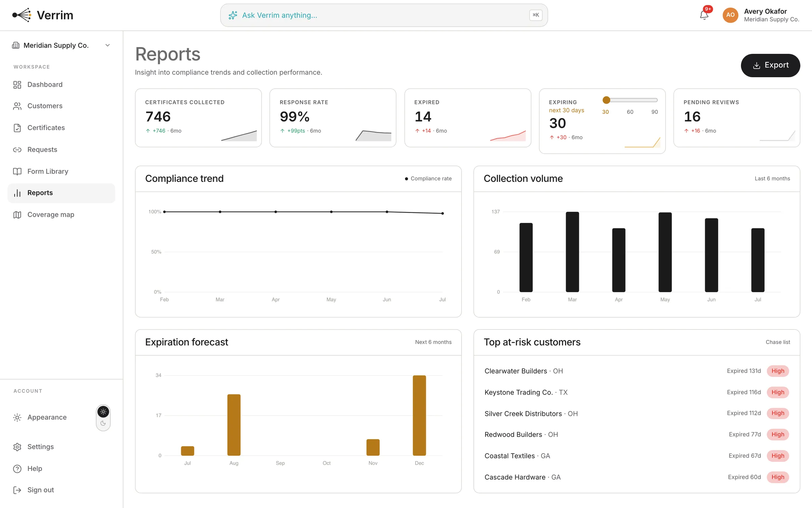
Task: Click the Dec bar in Expiration forecast
Action: (x=419, y=416)
